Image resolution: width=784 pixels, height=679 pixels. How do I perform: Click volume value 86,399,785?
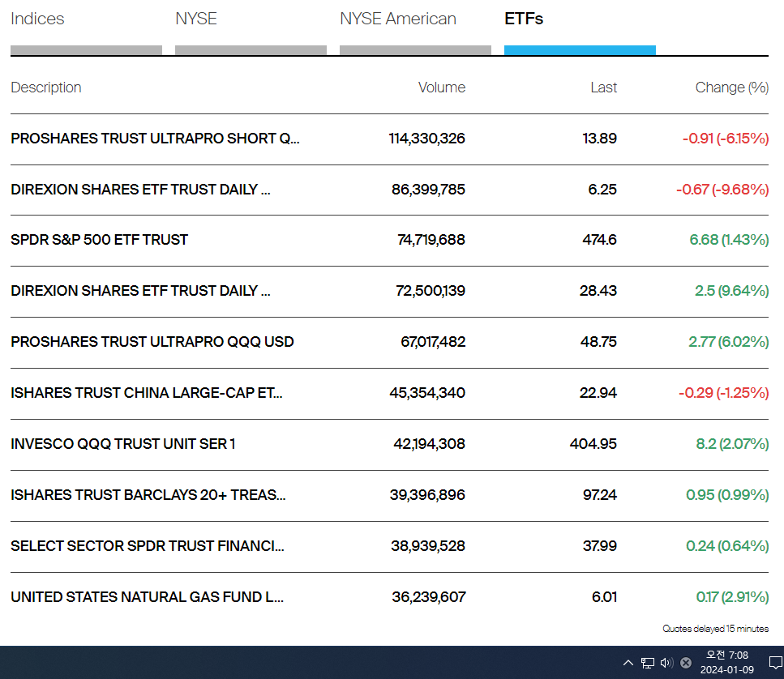[x=429, y=190]
